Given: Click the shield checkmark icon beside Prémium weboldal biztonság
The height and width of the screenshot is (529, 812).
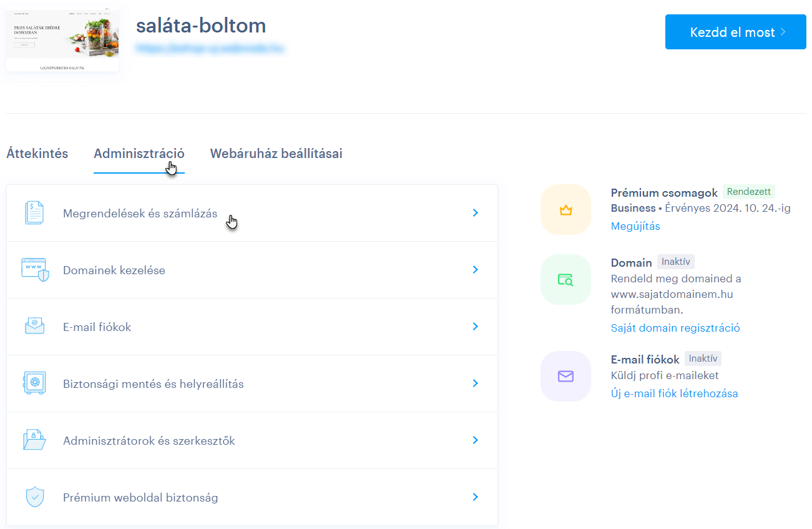Looking at the screenshot, I should click(35, 497).
